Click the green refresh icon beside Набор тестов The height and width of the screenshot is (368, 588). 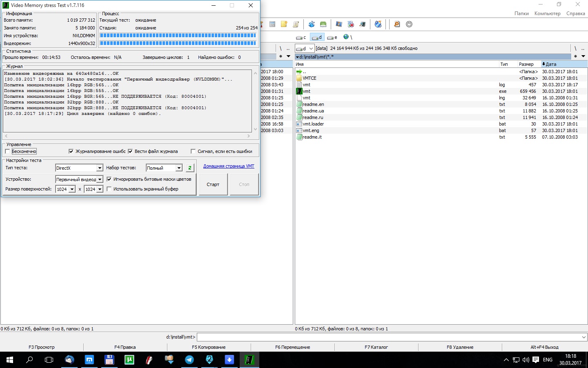pos(190,168)
